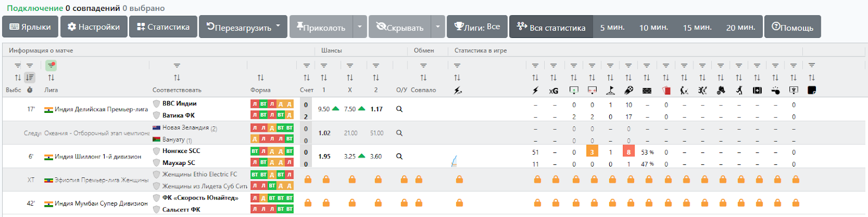Toggle the sort arrows on the Лига column
868x217 pixels.
(51, 78)
